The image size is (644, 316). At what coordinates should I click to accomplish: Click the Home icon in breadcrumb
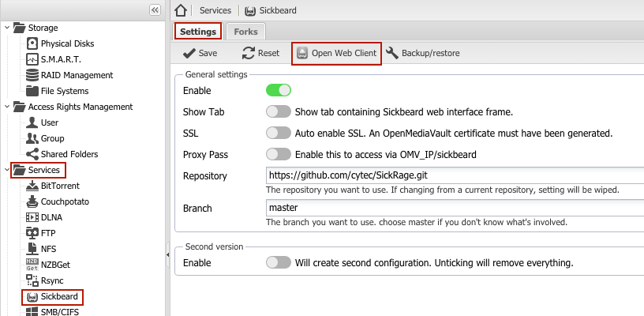[x=181, y=10]
